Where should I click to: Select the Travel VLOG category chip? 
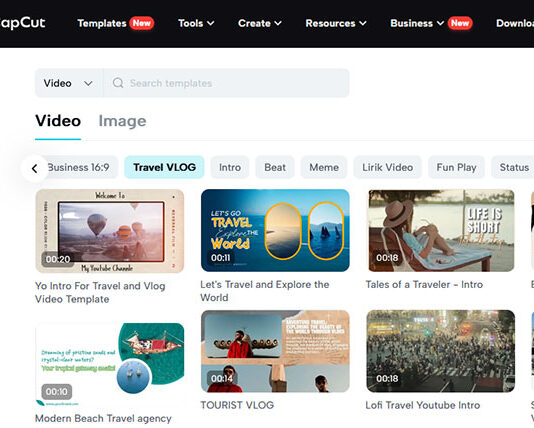[x=164, y=167]
